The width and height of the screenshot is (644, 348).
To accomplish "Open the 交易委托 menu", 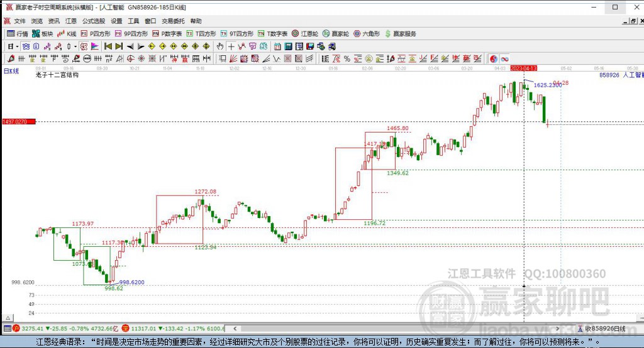I will [x=173, y=21].
